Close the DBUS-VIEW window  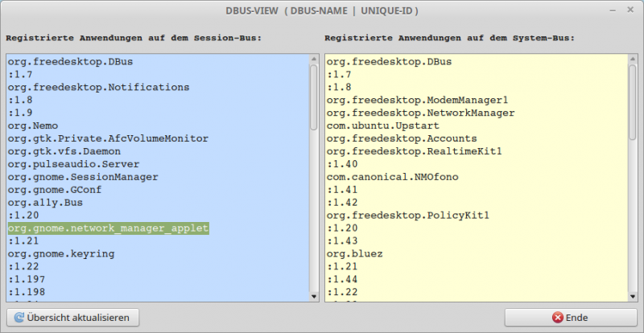pyautogui.click(x=630, y=11)
